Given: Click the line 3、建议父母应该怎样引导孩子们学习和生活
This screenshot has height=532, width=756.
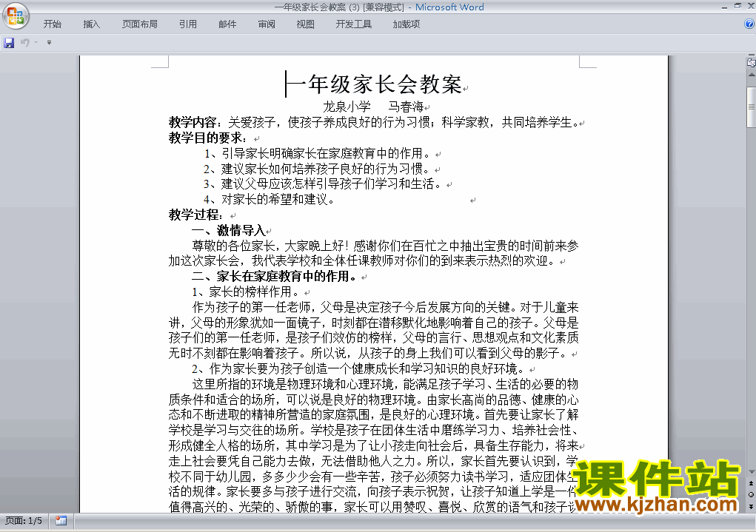Looking at the screenshot, I should click(323, 184).
